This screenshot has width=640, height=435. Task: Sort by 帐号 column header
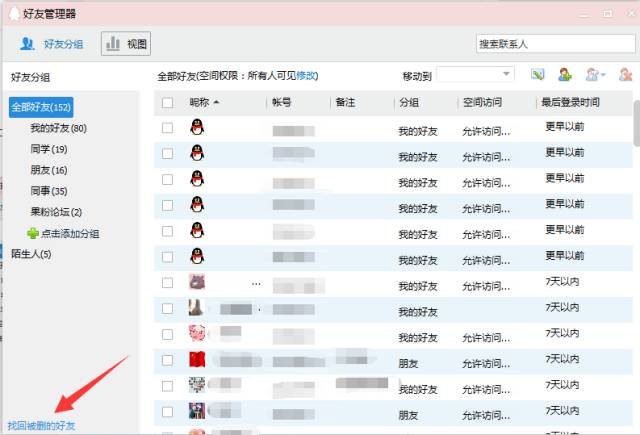tap(282, 102)
